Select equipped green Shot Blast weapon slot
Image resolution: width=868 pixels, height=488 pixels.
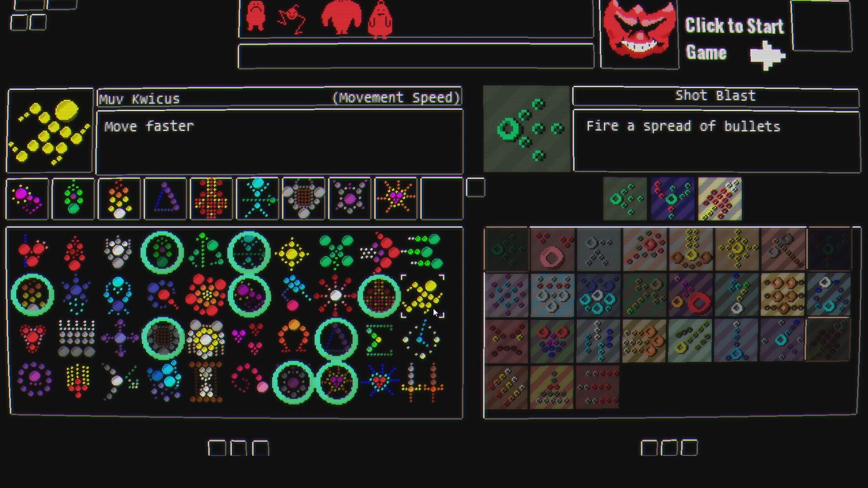625,199
